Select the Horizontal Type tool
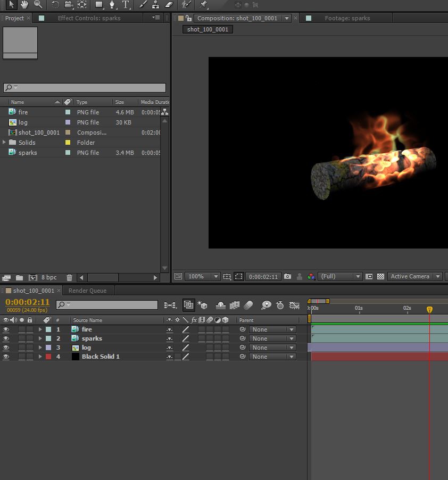The width and height of the screenshot is (448, 480). [126, 5]
